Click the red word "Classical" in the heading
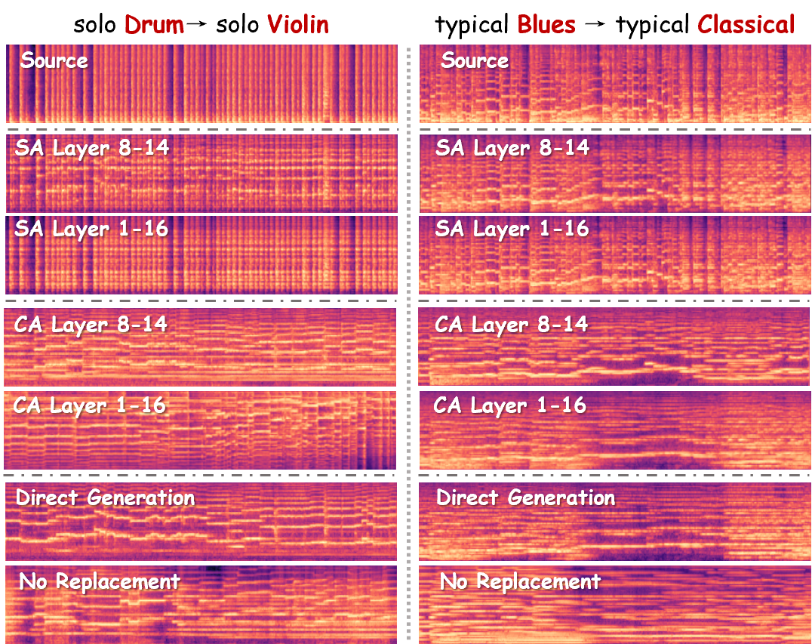The height and width of the screenshot is (644, 812). click(x=746, y=24)
